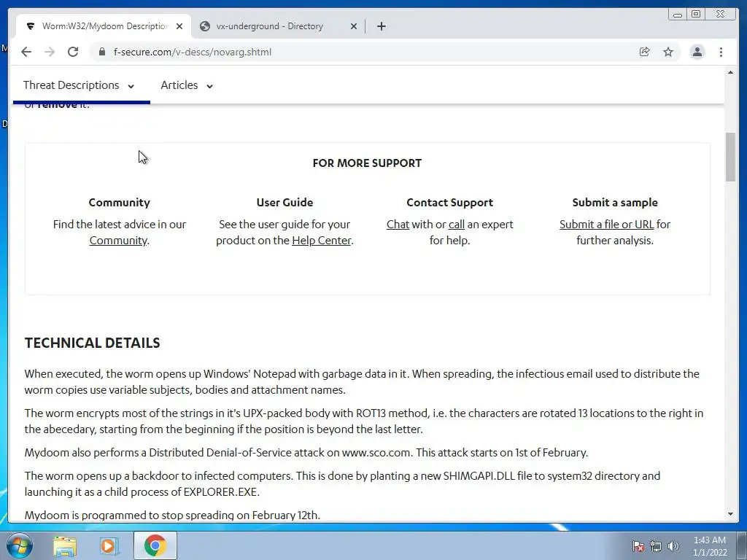Open Chrome's three-dot menu
Screen dimensions: 747x560
[721, 52]
